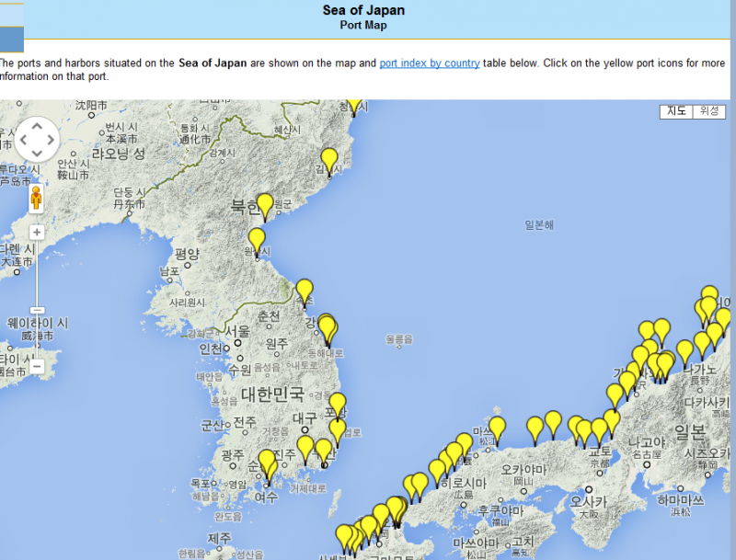This screenshot has height=560, width=736.
Task: Click the zoom slider handle
Action: (37, 311)
